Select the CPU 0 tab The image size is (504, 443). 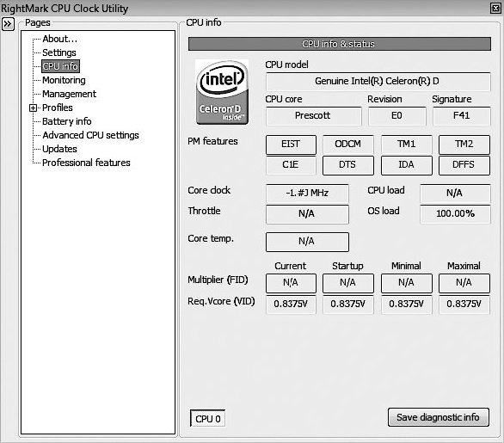click(207, 419)
